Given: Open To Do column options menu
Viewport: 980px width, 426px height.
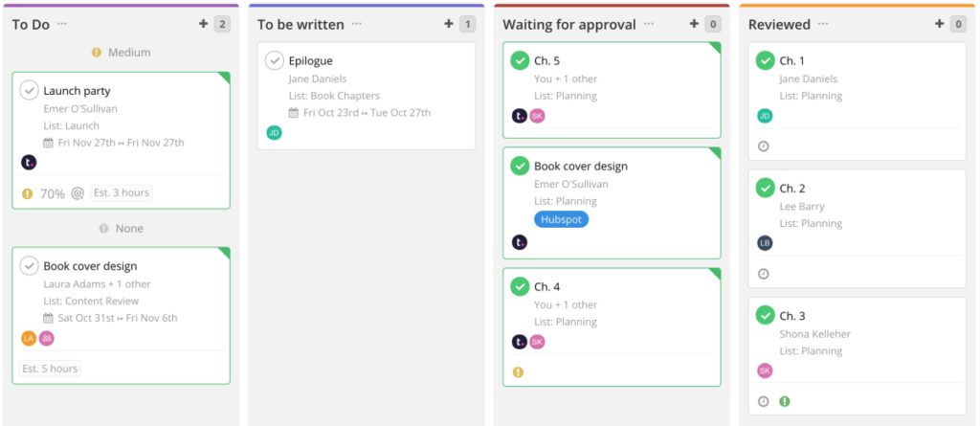Looking at the screenshot, I should 62,24.
